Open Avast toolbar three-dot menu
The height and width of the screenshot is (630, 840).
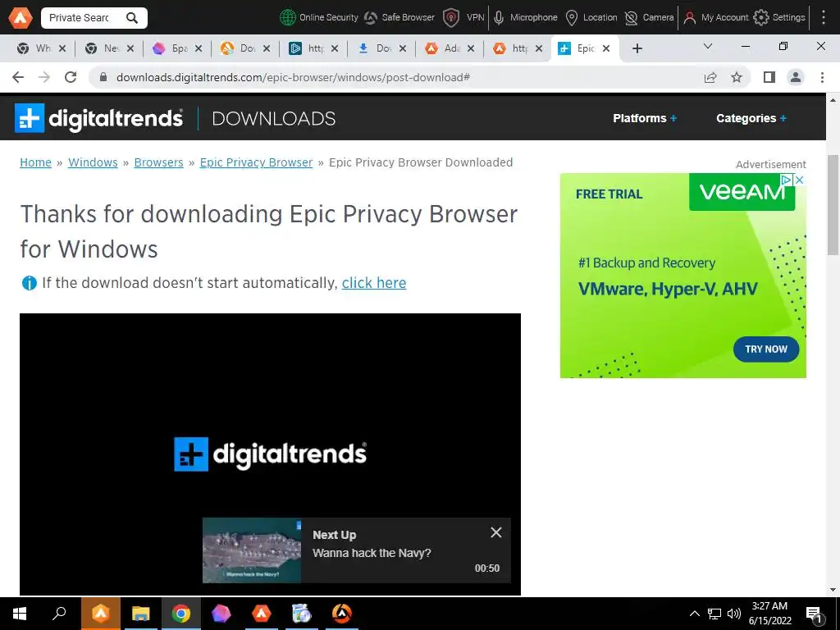coord(824,18)
